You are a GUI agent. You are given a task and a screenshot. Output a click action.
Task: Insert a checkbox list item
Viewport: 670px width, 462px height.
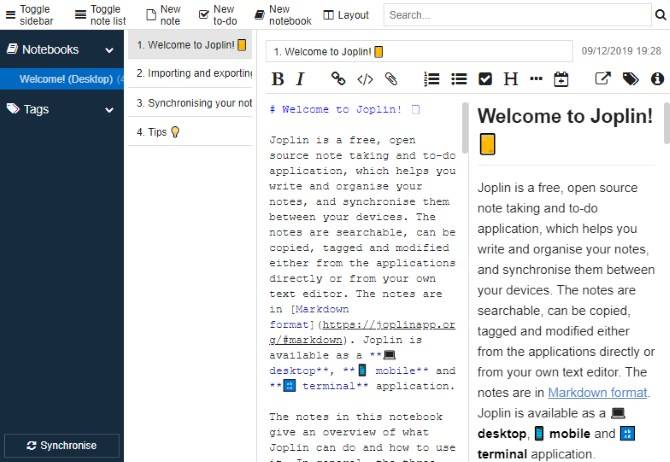click(x=485, y=79)
